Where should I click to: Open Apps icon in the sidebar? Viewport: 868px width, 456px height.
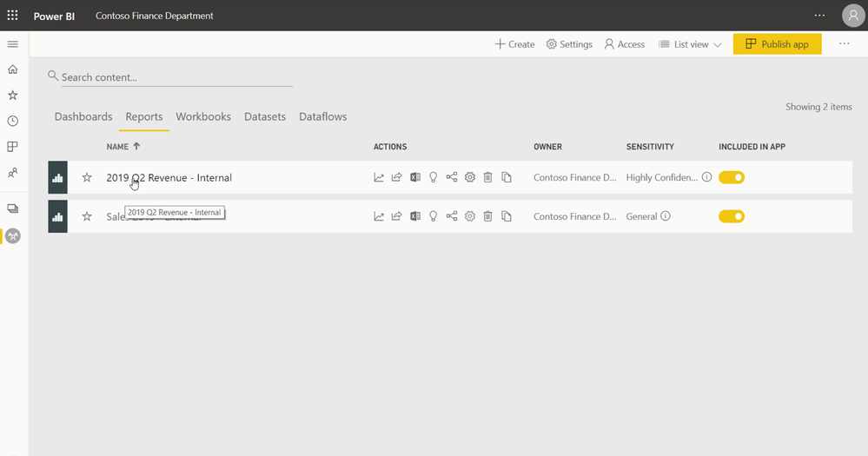[13, 147]
